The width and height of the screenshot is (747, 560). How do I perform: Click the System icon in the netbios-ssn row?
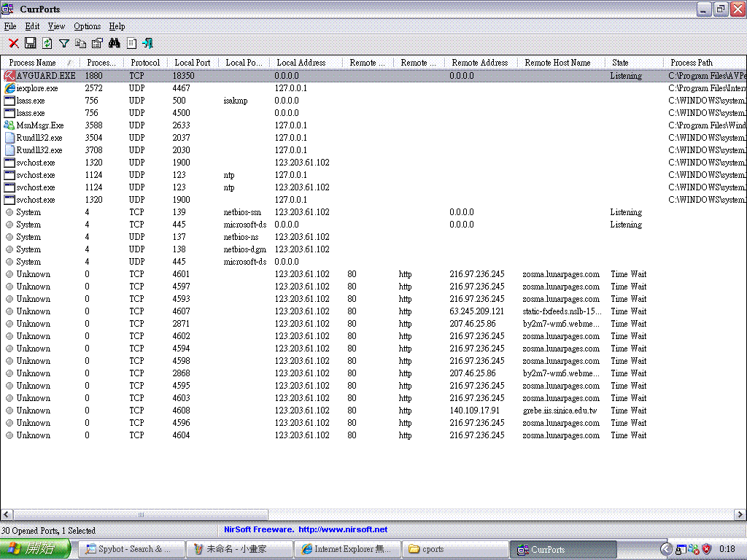(x=9, y=212)
